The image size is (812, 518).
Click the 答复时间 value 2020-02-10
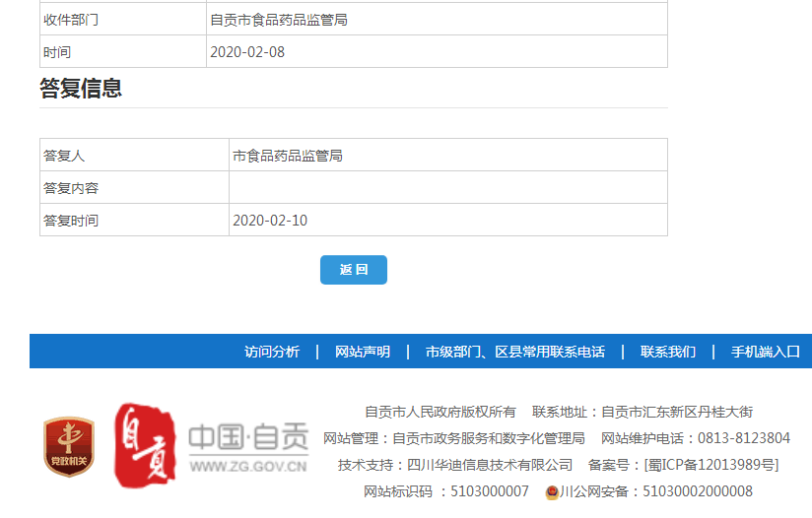pyautogui.click(x=270, y=221)
